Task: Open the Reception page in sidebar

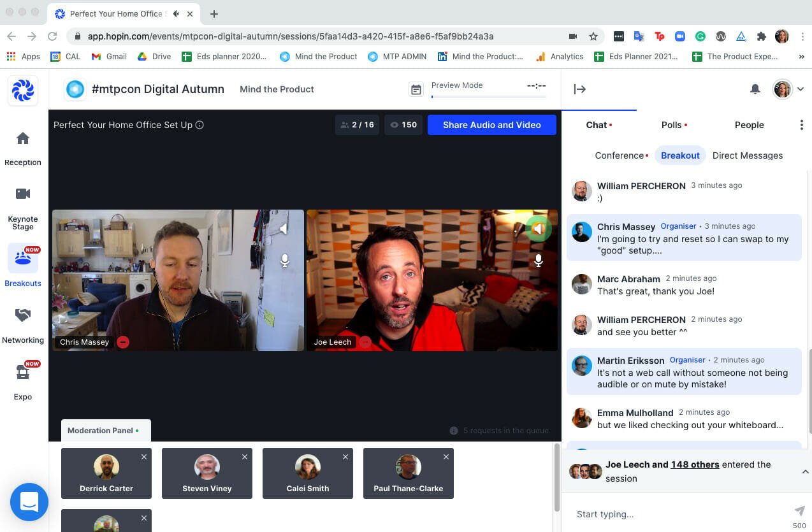Action: tap(23, 147)
